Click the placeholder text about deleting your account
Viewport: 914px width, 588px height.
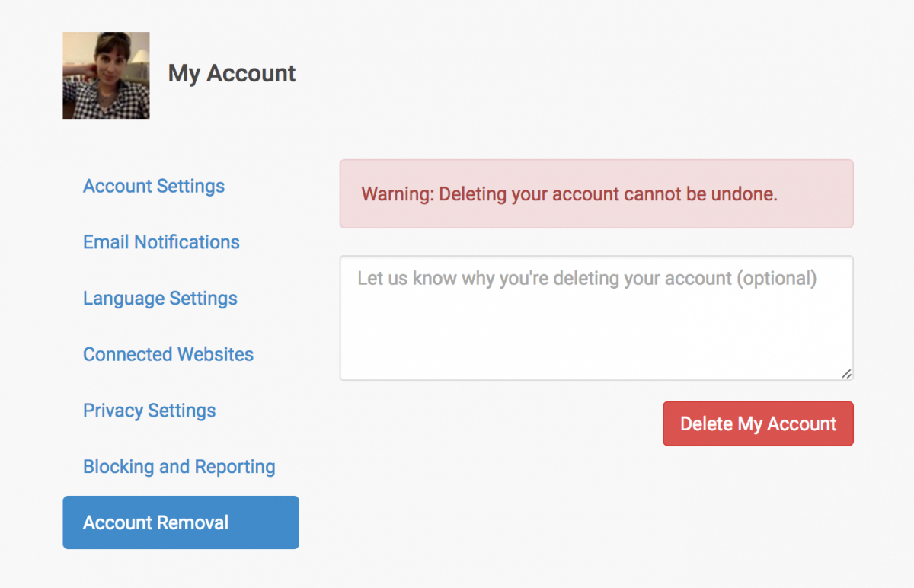(x=545, y=279)
